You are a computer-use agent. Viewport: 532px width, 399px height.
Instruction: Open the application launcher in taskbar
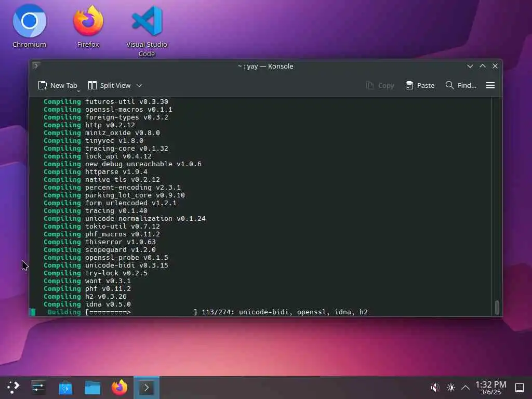pyautogui.click(x=13, y=388)
